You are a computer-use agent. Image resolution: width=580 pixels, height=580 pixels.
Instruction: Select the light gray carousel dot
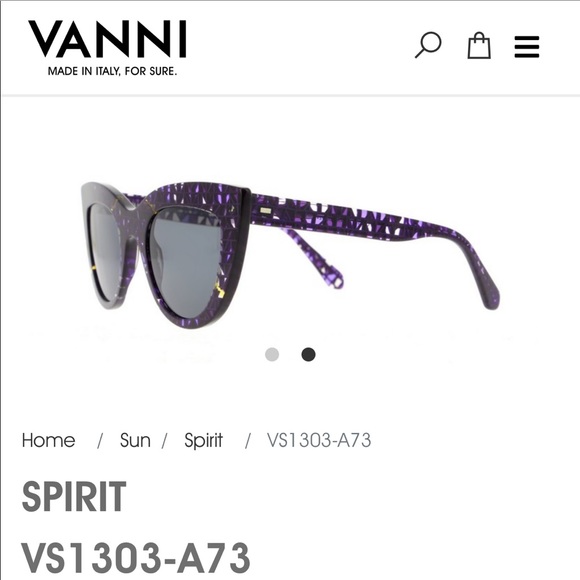point(272,354)
